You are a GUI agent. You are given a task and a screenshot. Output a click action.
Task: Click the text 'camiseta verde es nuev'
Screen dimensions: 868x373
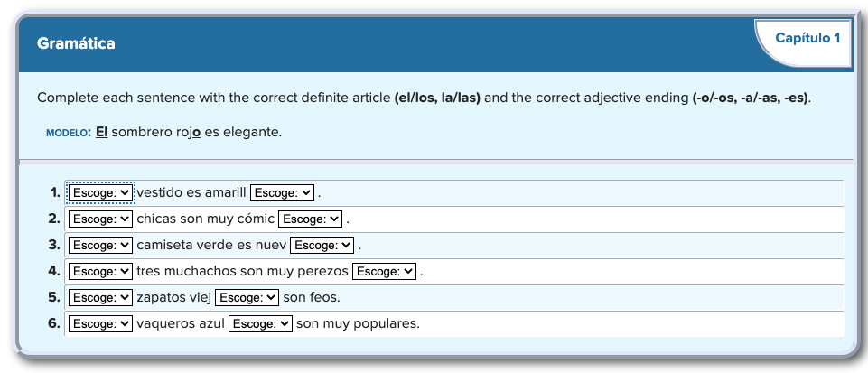211,245
